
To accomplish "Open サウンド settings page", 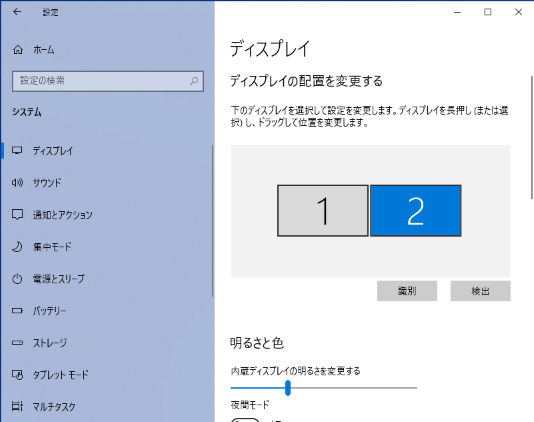I will pyautogui.click(x=108, y=183).
